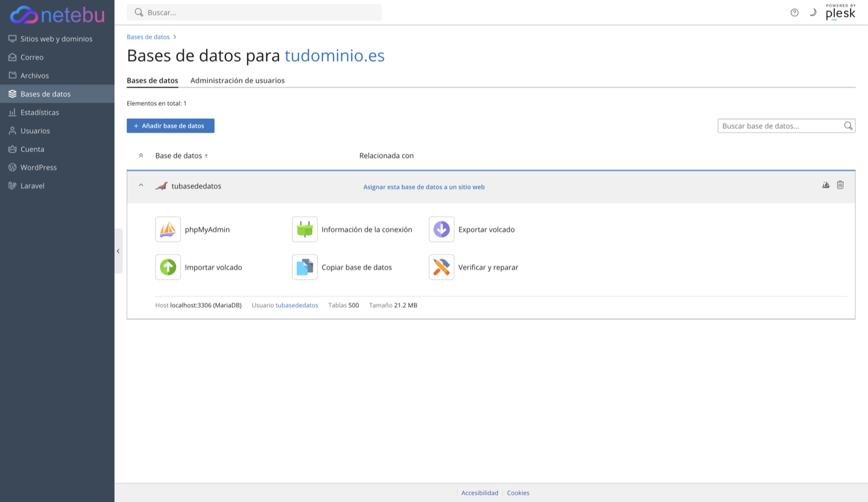The width and height of the screenshot is (868, 502).
Task: Click Elementos en total: 1 text
Action: tap(157, 104)
